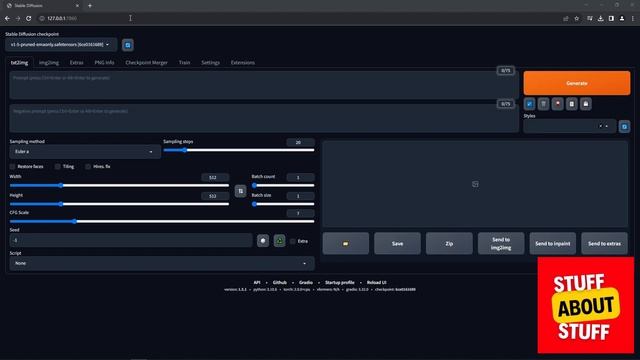This screenshot has height=360, width=640.
Task: Open the browser tab search and media icon
Action: [590, 18]
